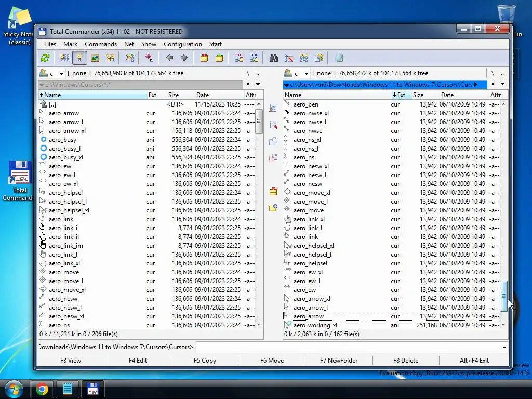Go forward with the right arrow icon

coord(184,58)
